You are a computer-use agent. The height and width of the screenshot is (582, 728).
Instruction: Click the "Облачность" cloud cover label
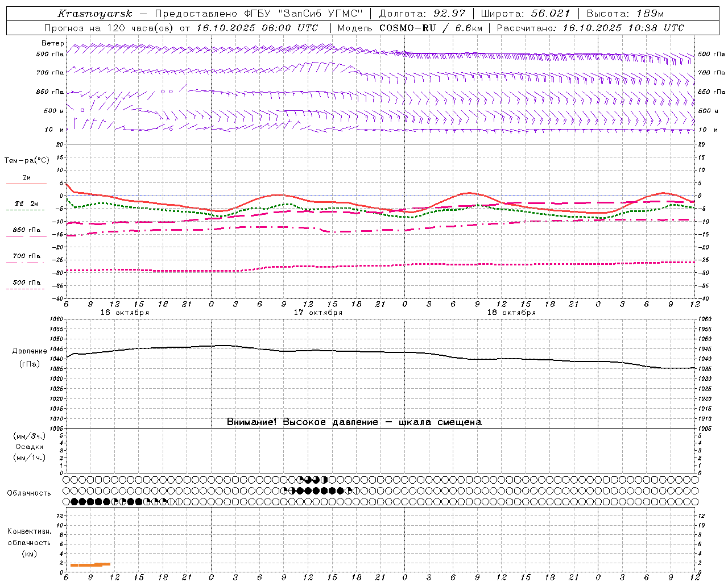(29, 493)
